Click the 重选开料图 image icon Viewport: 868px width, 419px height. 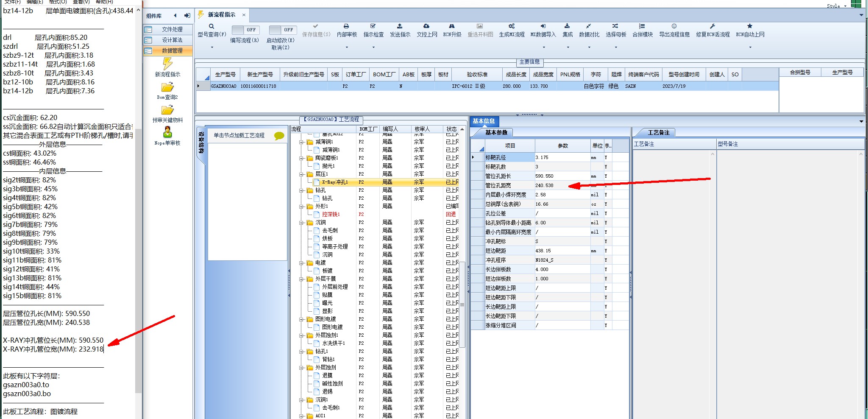[x=480, y=26]
